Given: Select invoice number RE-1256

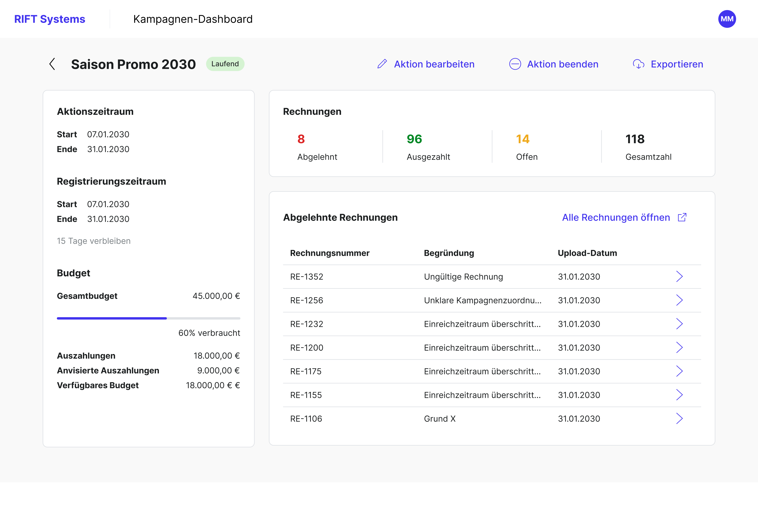Looking at the screenshot, I should click(x=306, y=300).
